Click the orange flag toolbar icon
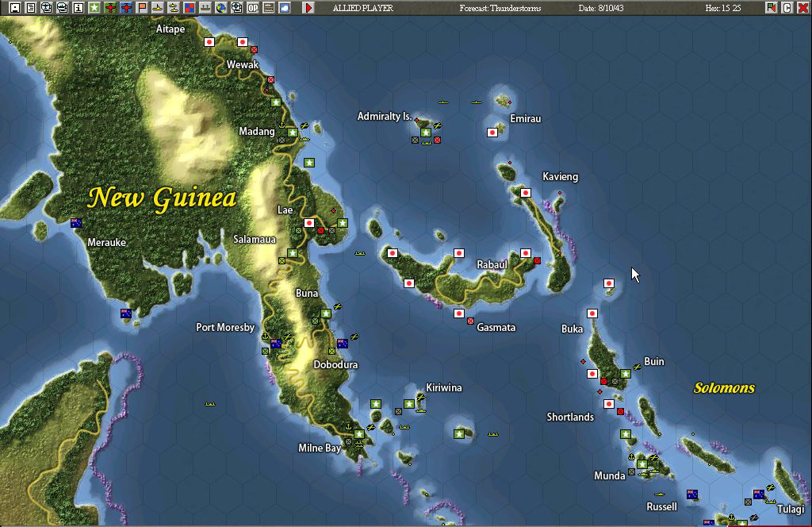 [x=142, y=8]
